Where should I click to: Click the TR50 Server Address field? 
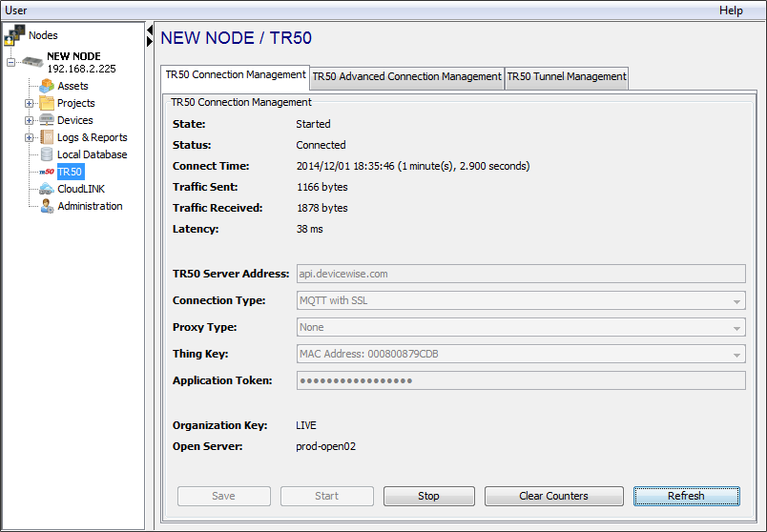[521, 274]
